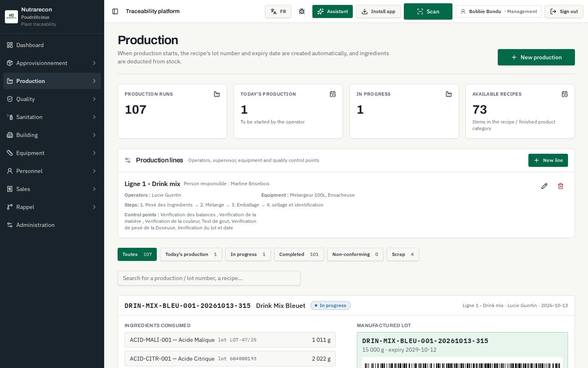Click the Rappel sidebar icon
Viewport: 588px width, 368px height.
[10, 207]
